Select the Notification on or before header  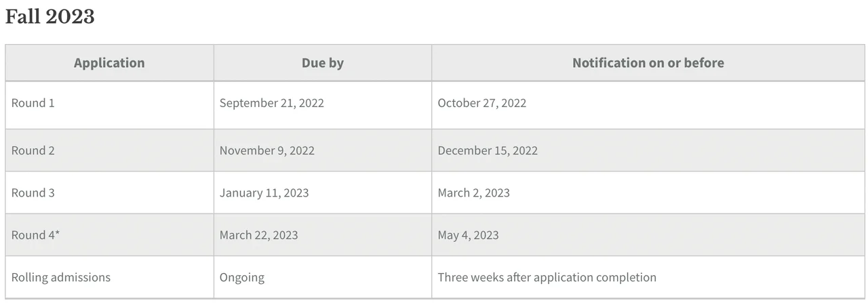(648, 63)
